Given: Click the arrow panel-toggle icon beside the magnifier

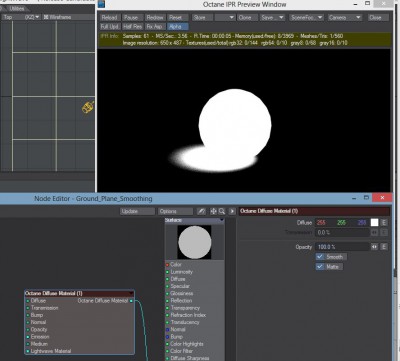Looking at the screenshot, I should (232, 211).
